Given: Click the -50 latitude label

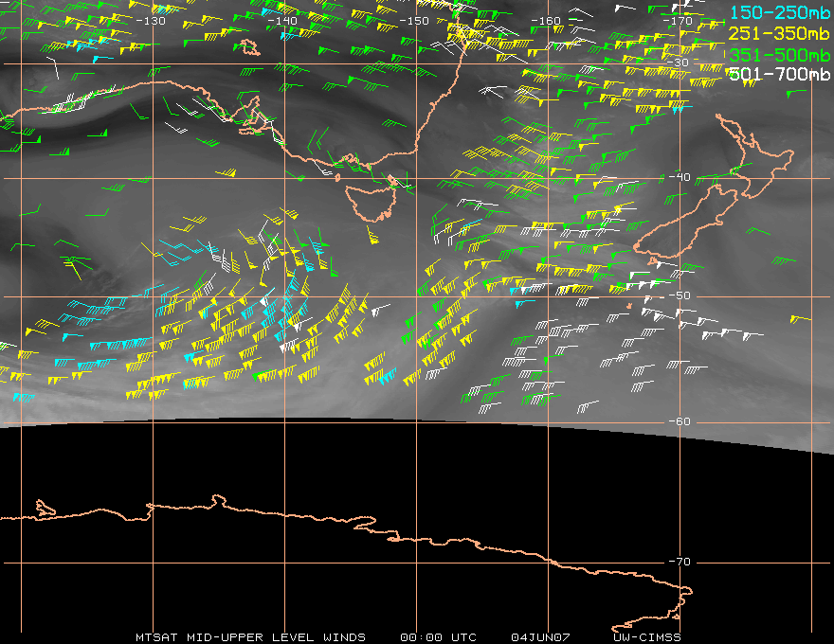Looking at the screenshot, I should point(680,295).
